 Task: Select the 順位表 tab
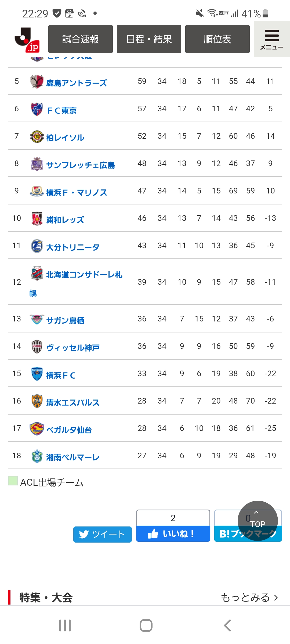(218, 39)
